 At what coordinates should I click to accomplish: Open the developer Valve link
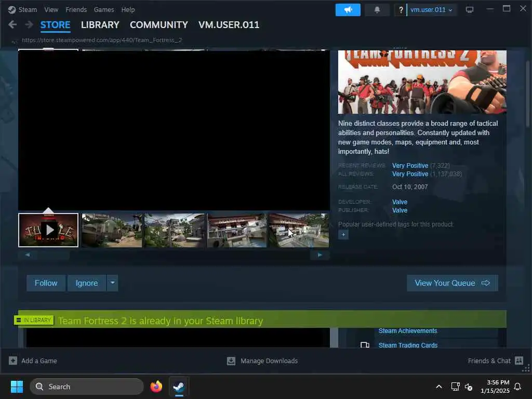(x=400, y=202)
